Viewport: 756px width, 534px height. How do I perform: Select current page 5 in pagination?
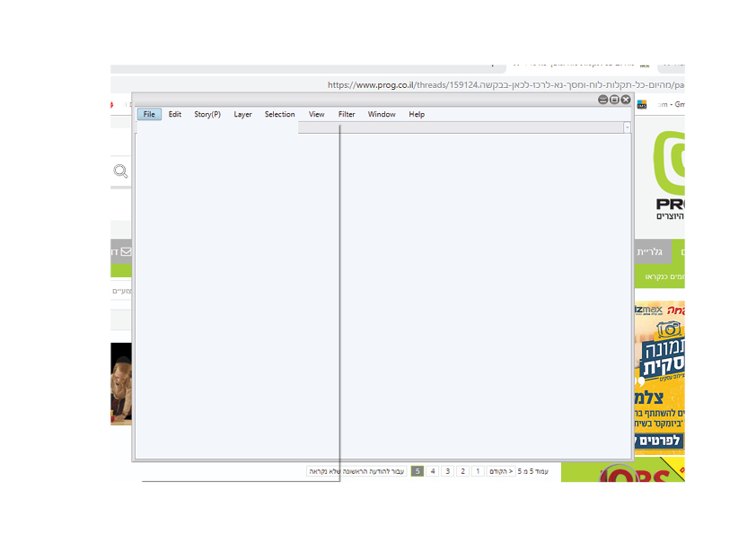pos(418,471)
